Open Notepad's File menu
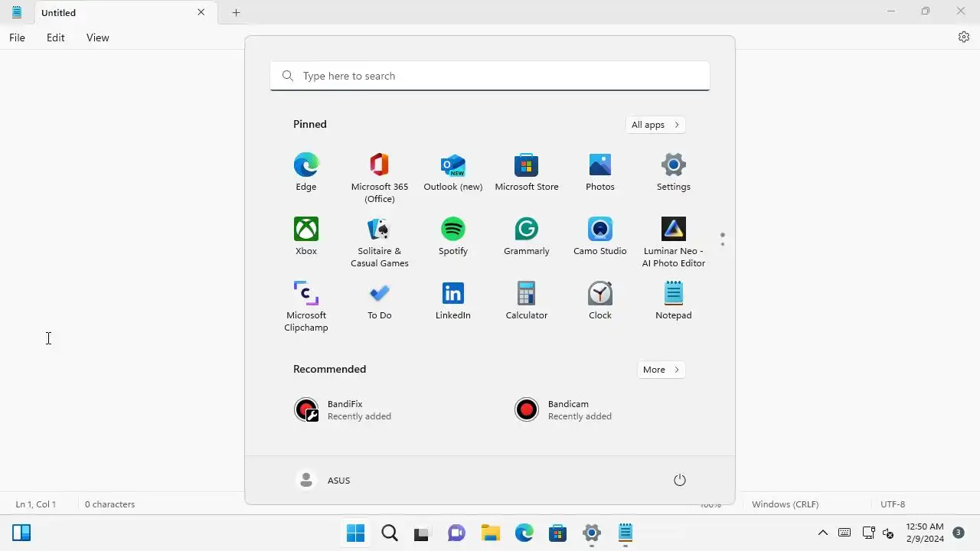The image size is (980, 551). (x=17, y=37)
